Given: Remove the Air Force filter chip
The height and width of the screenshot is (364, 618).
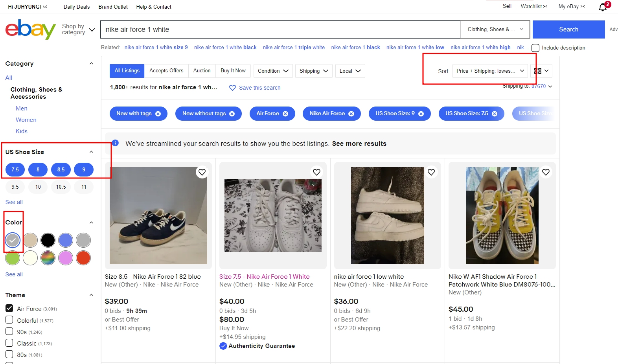Looking at the screenshot, I should [285, 114].
